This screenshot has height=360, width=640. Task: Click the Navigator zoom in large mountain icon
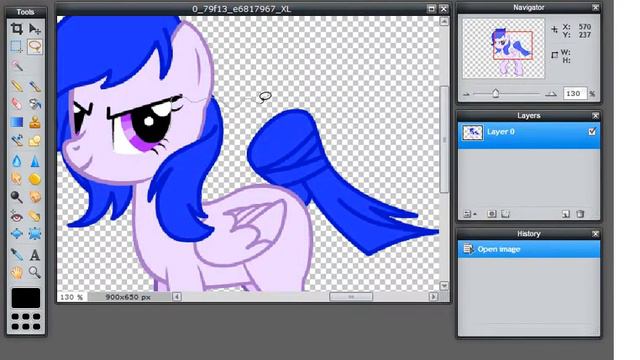550,93
